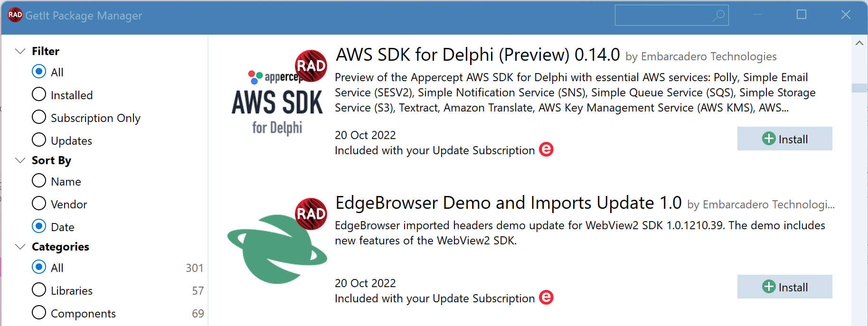Open AWS SDK for Delphi package title

478,55
